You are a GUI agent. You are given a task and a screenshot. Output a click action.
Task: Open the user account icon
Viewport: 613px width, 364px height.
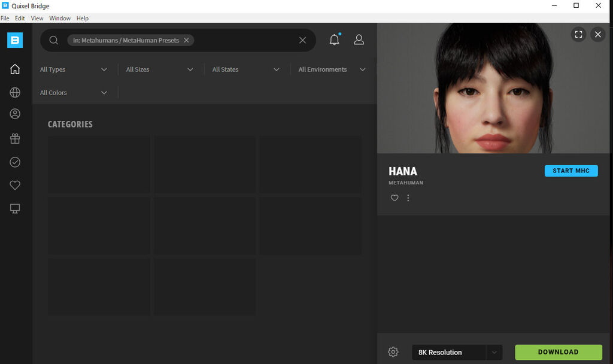tap(359, 40)
